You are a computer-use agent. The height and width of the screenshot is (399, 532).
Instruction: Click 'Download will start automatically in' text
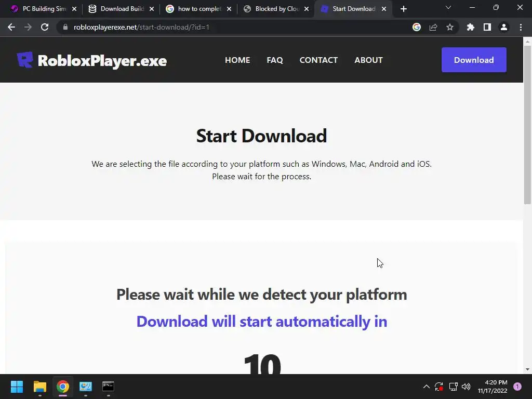pos(262,321)
